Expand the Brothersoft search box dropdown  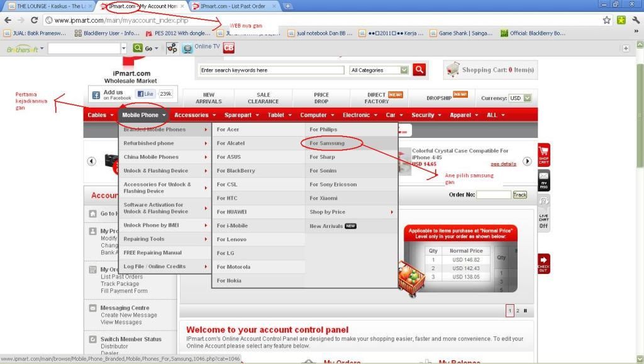click(124, 48)
